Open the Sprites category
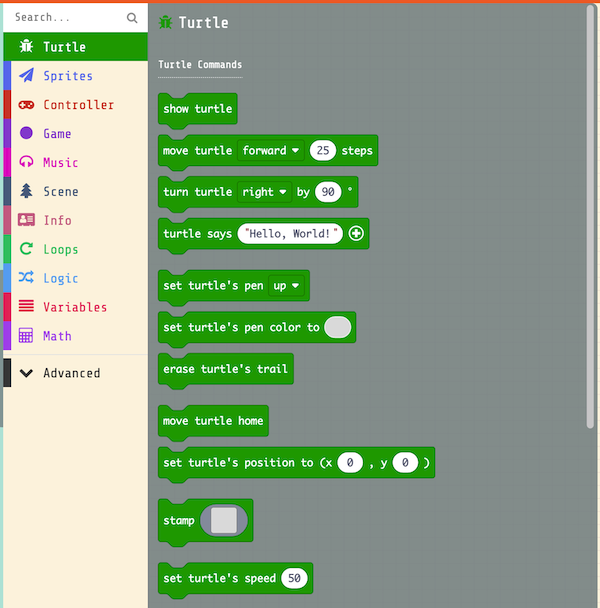The image size is (600, 608). tap(76, 76)
